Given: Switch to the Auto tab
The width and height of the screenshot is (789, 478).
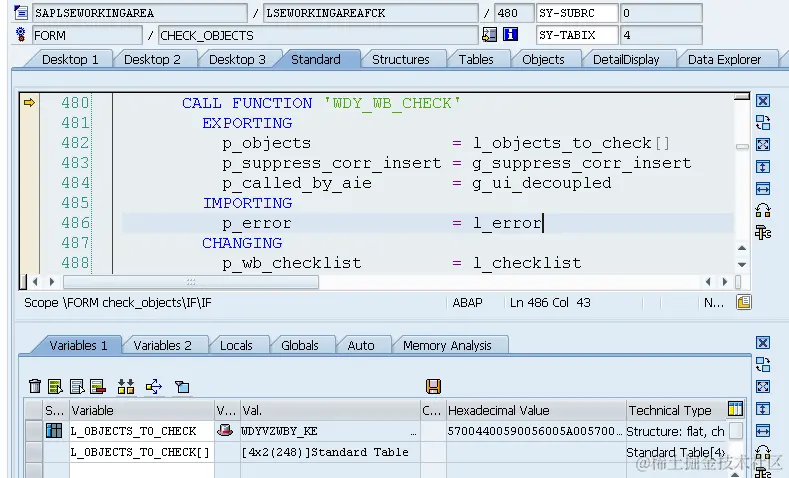Looking at the screenshot, I should click(361, 345).
